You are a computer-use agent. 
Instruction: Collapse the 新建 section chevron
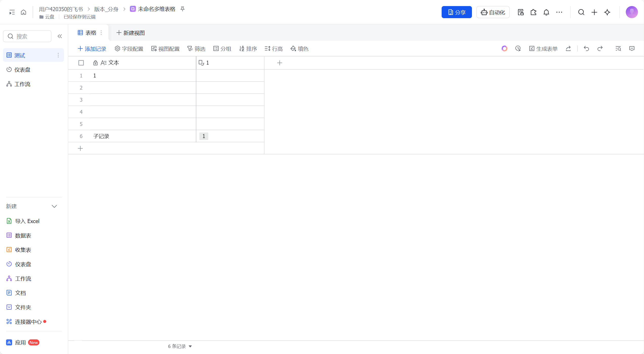[x=54, y=206]
